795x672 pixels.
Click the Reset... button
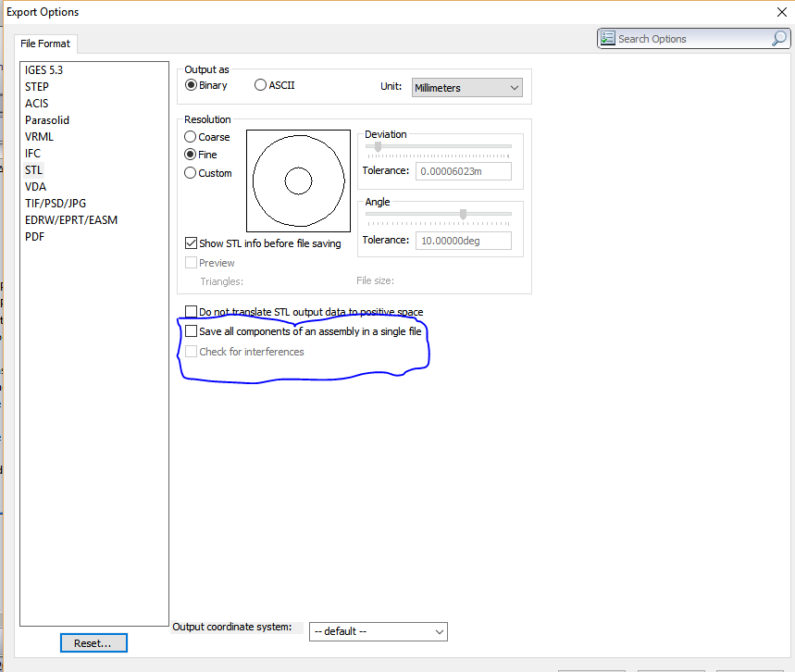click(x=93, y=642)
